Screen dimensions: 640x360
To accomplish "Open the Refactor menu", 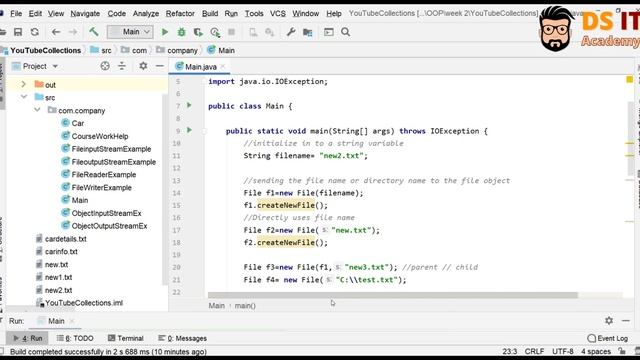I will 180,13.
